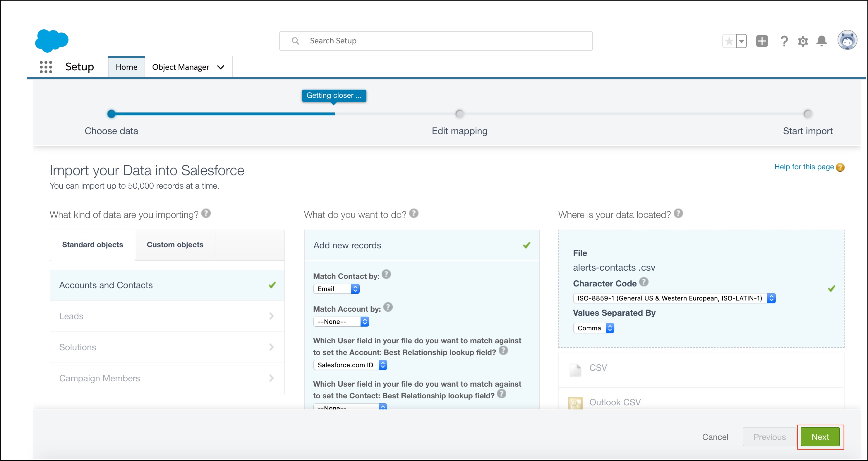Switch to the Custom objects tab
Image resolution: width=868 pixels, height=461 pixels.
(175, 245)
